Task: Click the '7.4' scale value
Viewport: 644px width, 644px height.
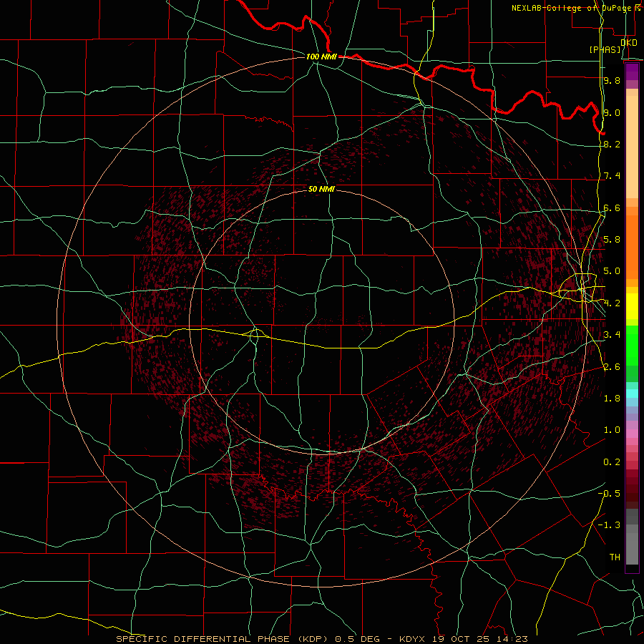Action: (x=612, y=176)
